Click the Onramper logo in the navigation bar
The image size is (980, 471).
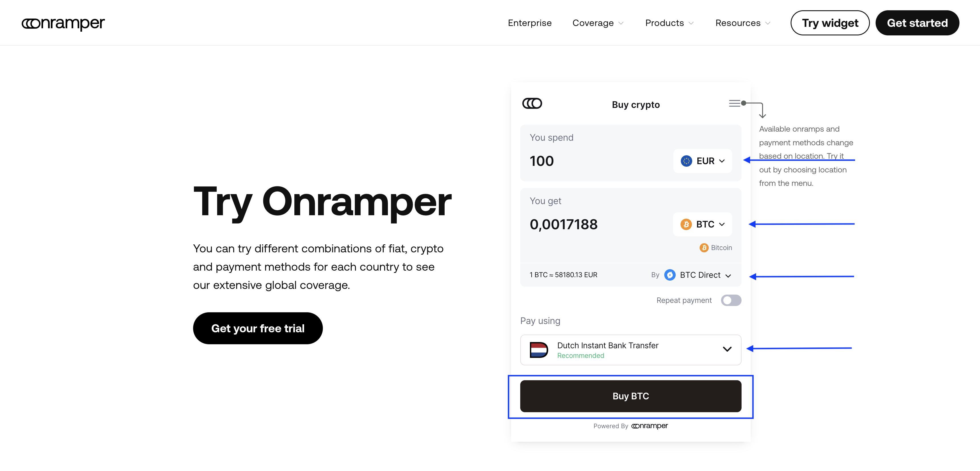63,23
